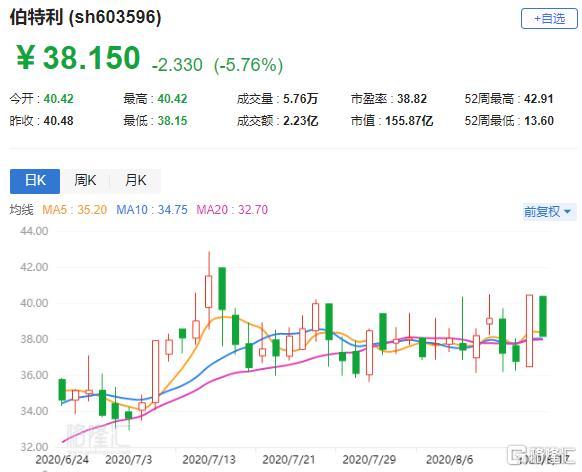
Task: Click the 38.00 price axis label
Action: [x=34, y=339]
